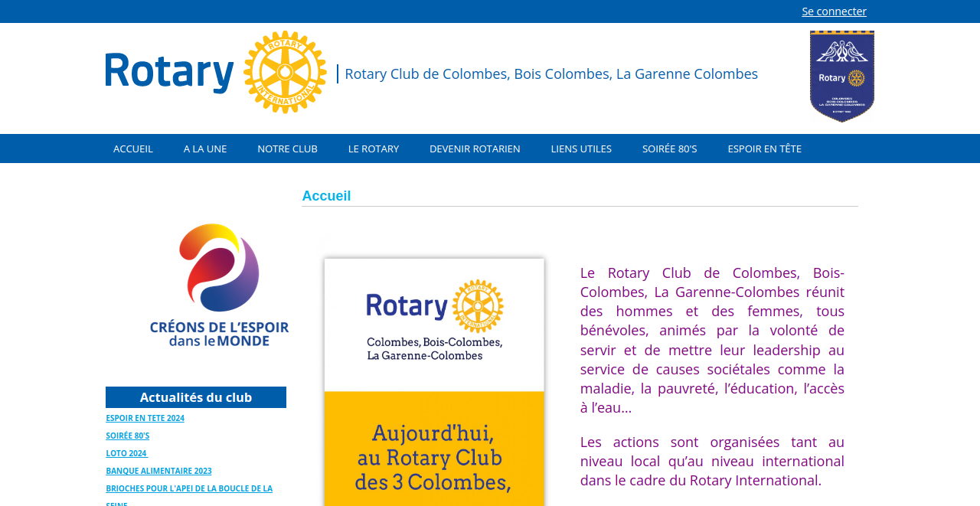Go to Notre club menu
Viewport: 980px width, 506px height.
(287, 149)
